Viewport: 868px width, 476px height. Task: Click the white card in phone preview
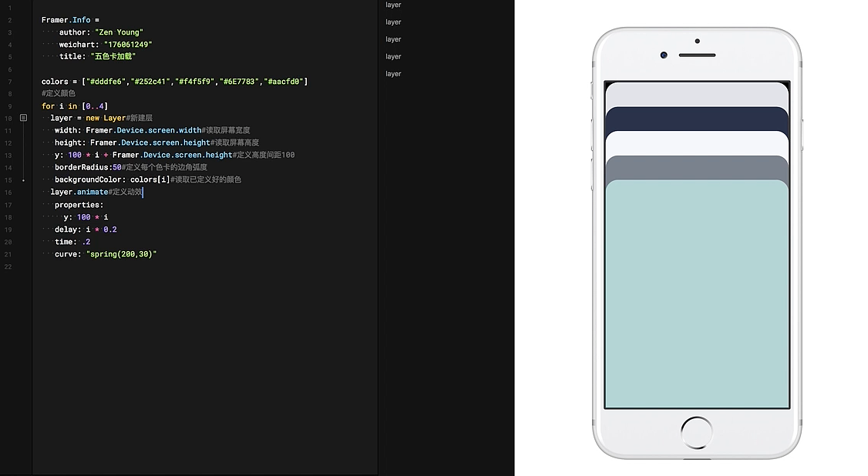(x=696, y=143)
